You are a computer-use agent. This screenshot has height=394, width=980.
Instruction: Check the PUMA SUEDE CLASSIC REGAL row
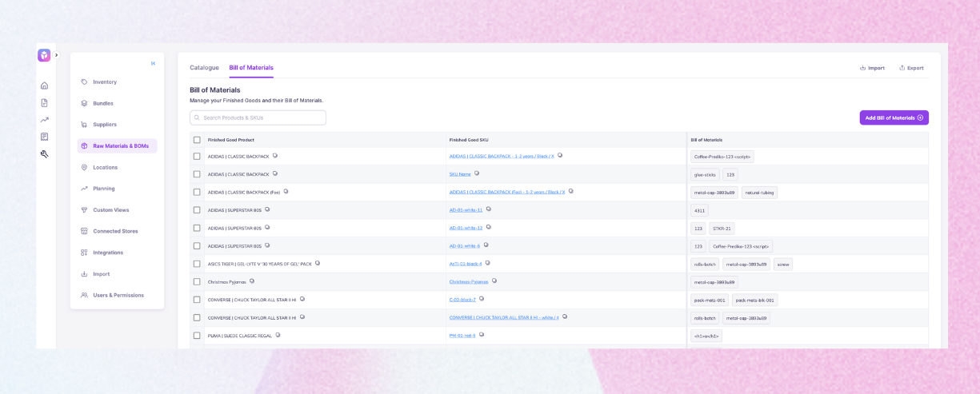point(197,336)
